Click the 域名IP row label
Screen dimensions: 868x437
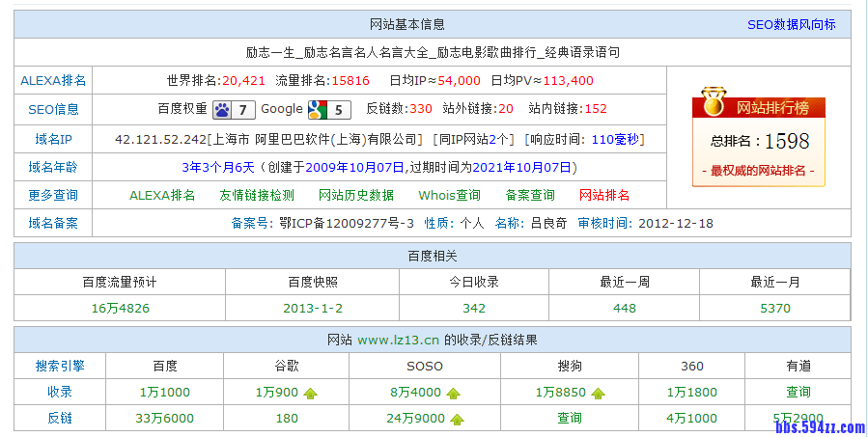pos(53,140)
